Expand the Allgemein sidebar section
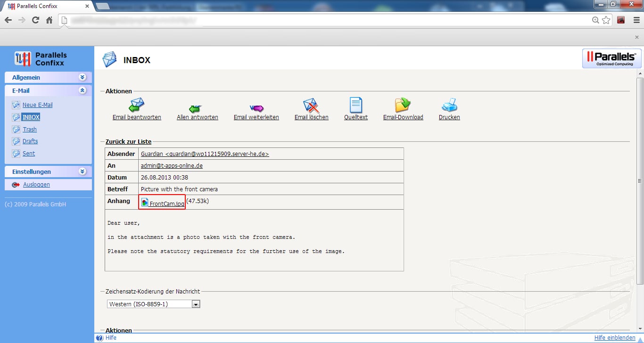 click(83, 77)
